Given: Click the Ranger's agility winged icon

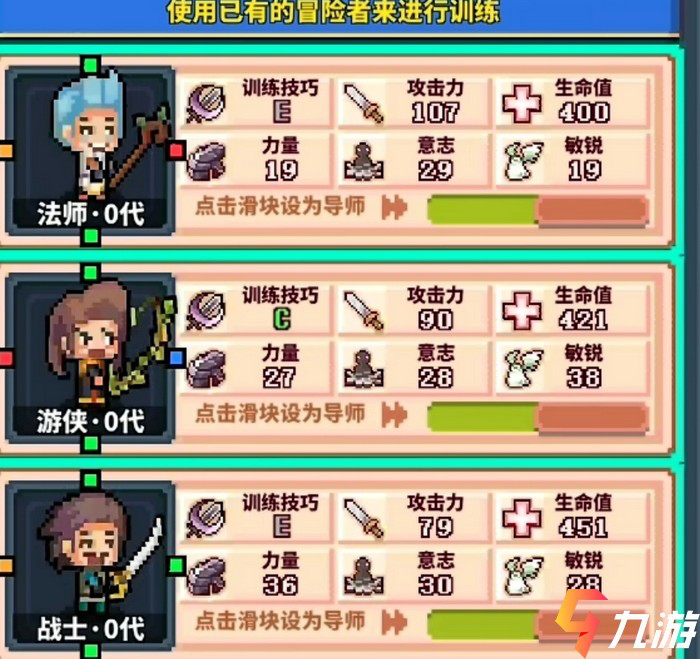Looking at the screenshot, I should coord(523,368).
